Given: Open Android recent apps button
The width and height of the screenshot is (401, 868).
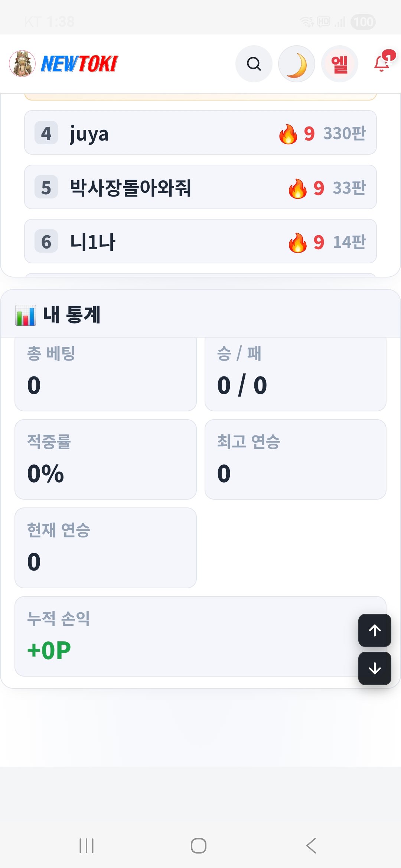Looking at the screenshot, I should (87, 846).
